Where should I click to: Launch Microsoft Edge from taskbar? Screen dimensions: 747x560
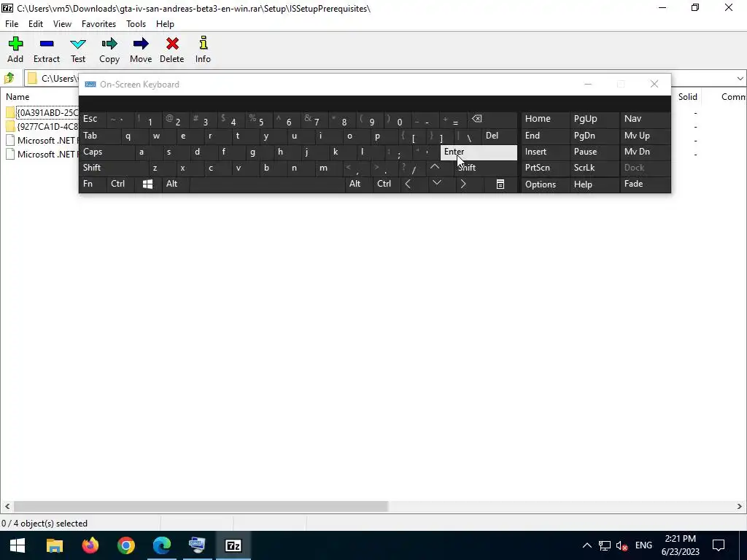coord(161,545)
